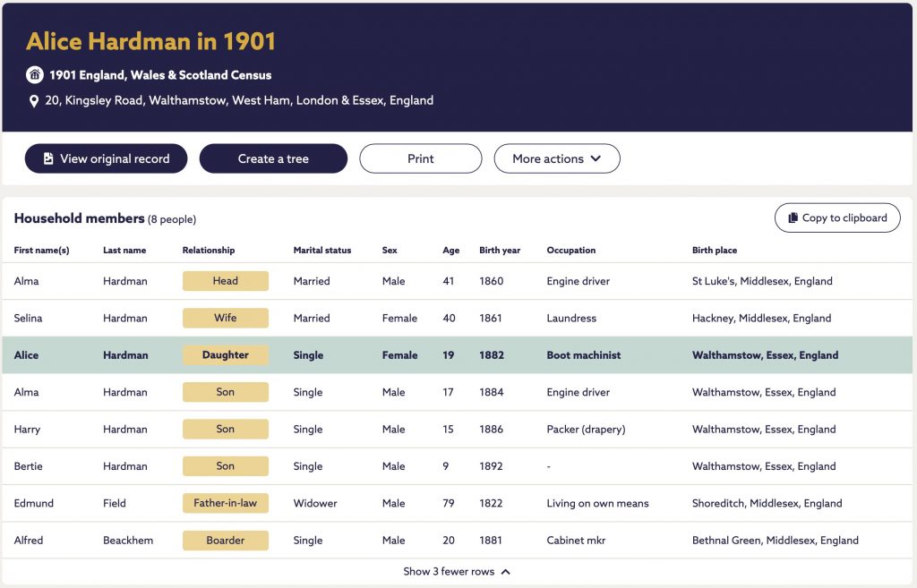This screenshot has height=588, width=917.
Task: Click occupation Laundress
Action: click(571, 318)
